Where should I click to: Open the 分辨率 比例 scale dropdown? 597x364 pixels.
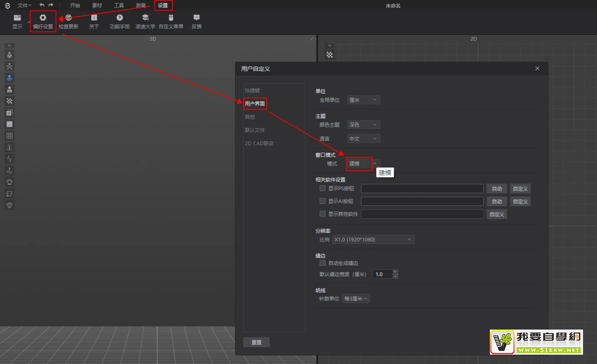pos(373,240)
